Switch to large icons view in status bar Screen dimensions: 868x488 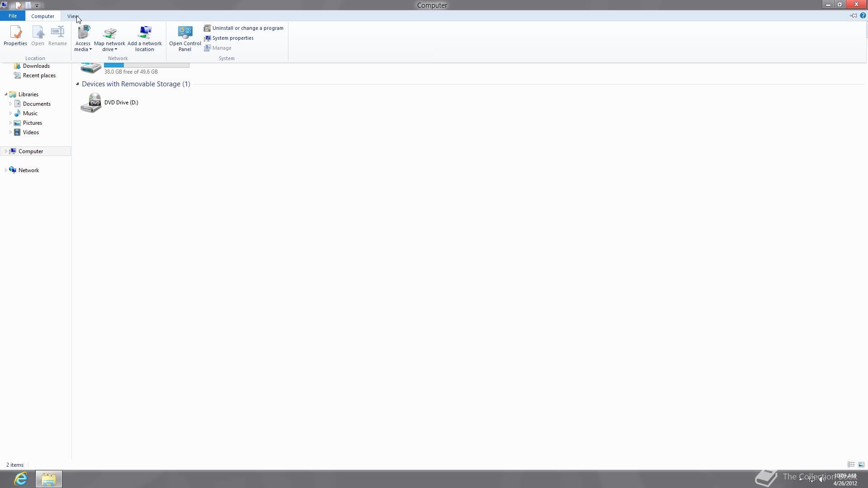(x=861, y=465)
